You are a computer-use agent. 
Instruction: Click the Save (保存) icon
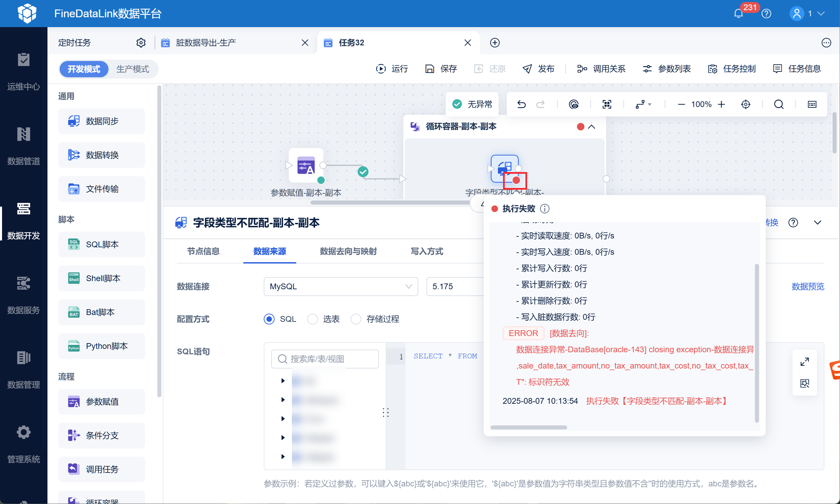429,69
